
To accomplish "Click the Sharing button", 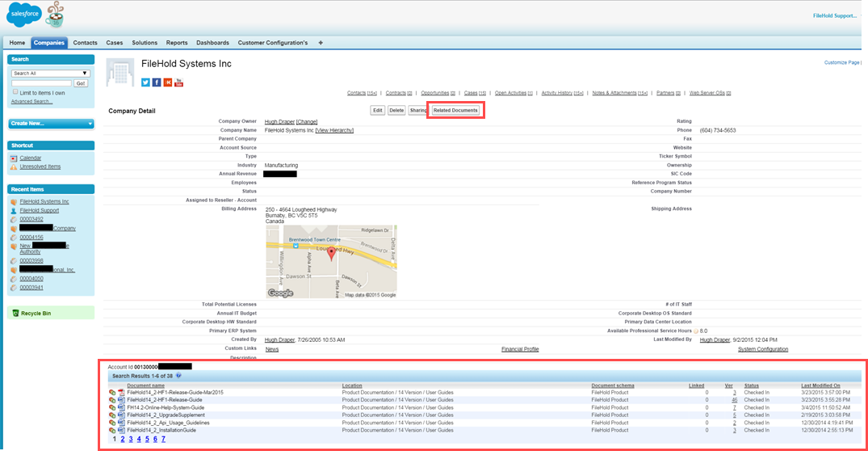I will click(x=418, y=110).
